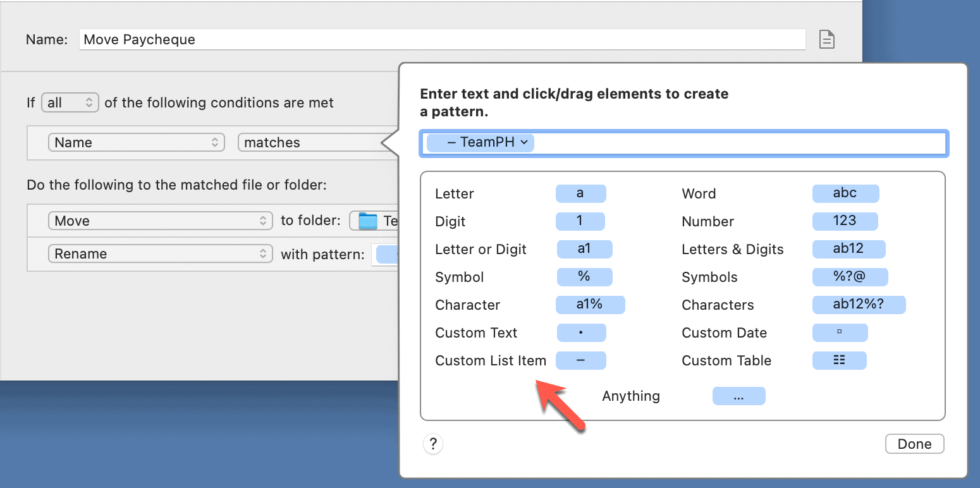Click the Rename pattern field
The height and width of the screenshot is (488, 980).
pyautogui.click(x=385, y=254)
